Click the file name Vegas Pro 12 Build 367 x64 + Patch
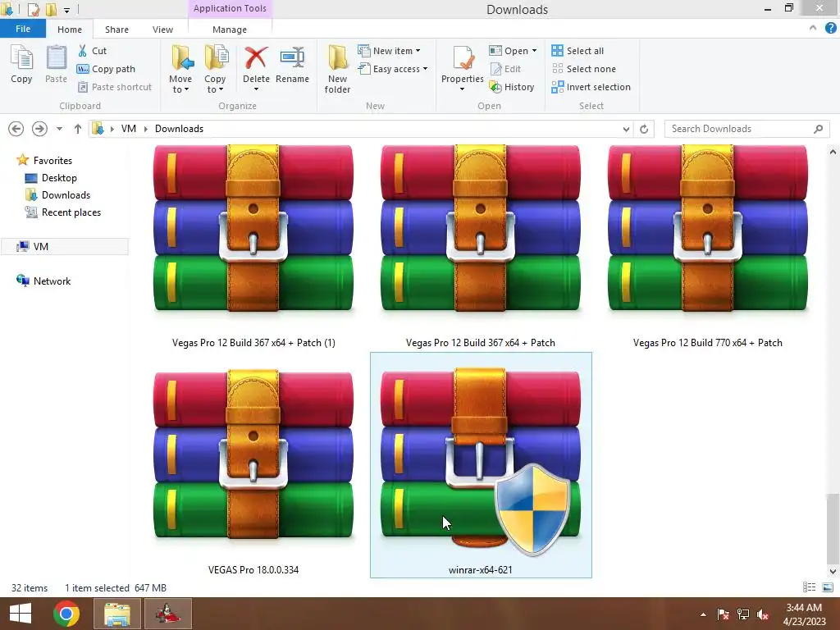 point(481,343)
